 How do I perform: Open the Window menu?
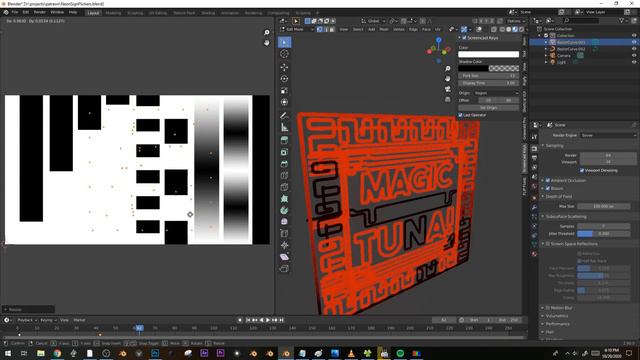[57, 12]
